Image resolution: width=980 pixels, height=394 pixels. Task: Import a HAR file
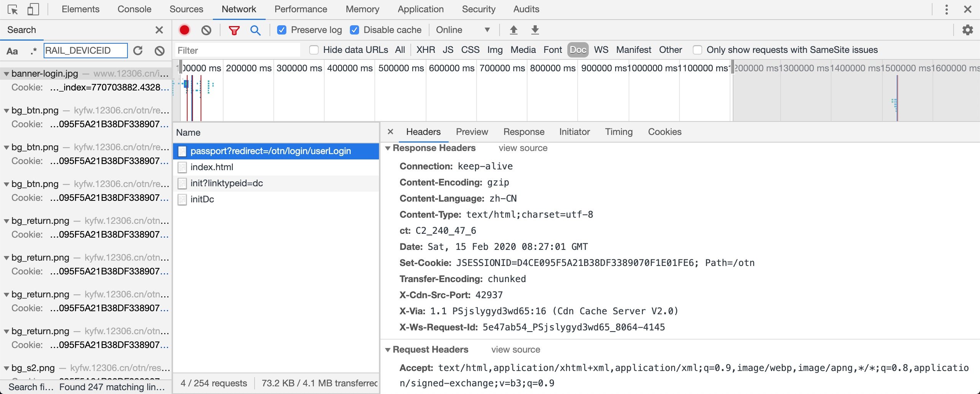click(513, 30)
